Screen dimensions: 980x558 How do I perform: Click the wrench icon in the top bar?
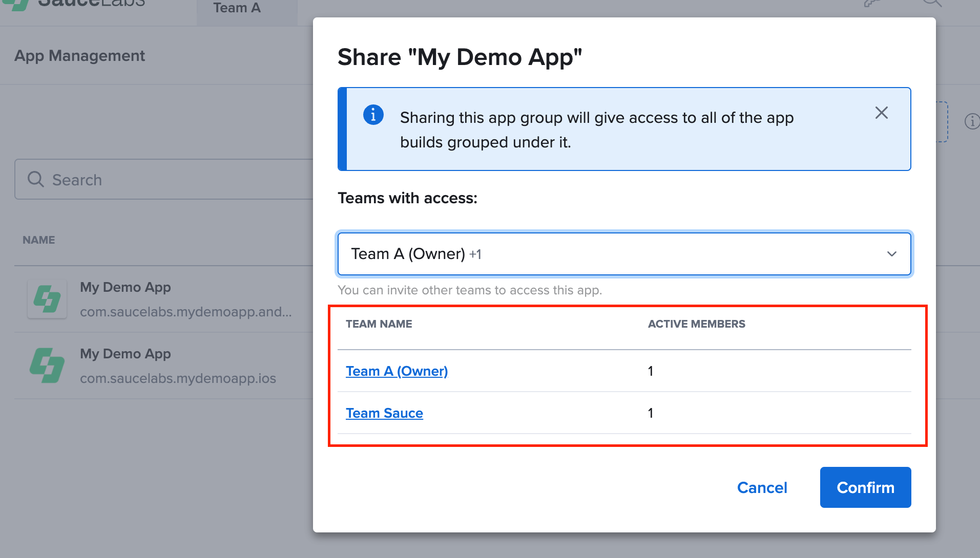872,3
